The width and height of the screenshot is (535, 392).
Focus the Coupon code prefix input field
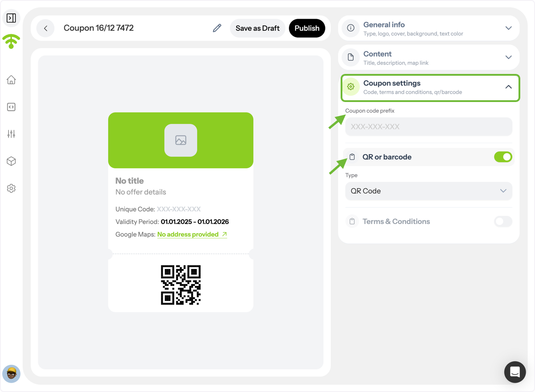[428, 127]
